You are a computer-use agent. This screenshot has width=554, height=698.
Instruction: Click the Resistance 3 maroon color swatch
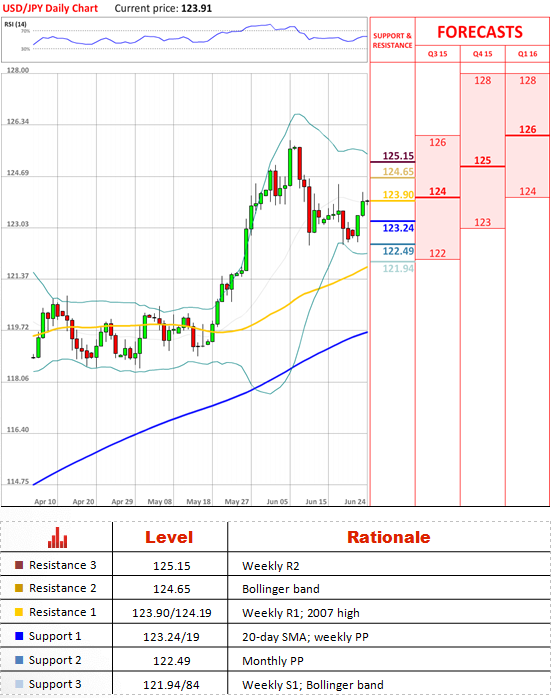[19, 565]
